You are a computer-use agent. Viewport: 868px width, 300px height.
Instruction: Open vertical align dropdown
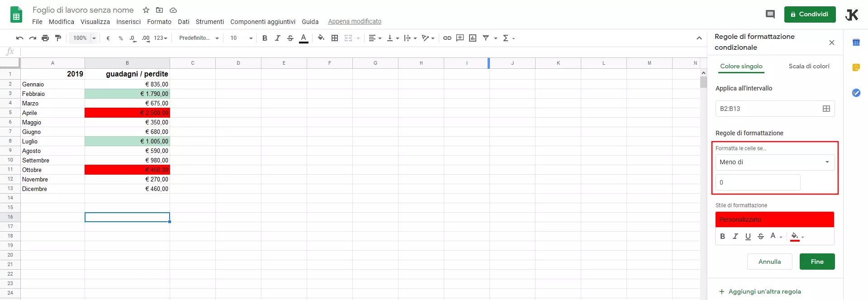point(393,38)
